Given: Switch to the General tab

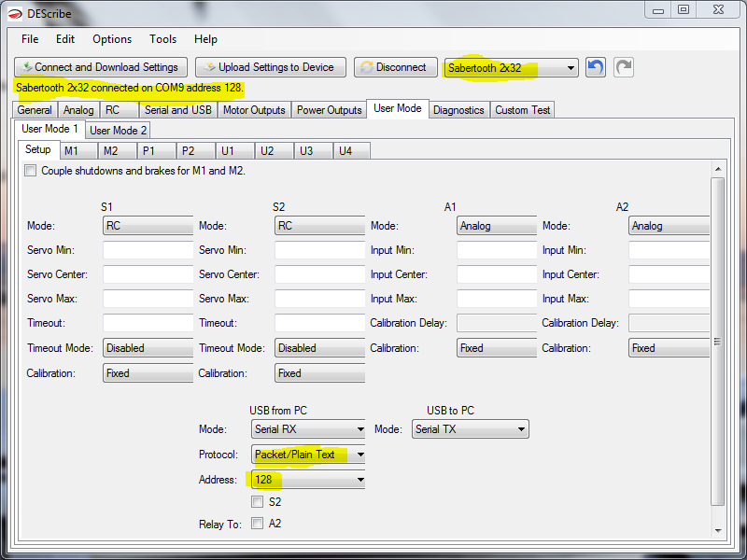Looking at the screenshot, I should coord(35,110).
